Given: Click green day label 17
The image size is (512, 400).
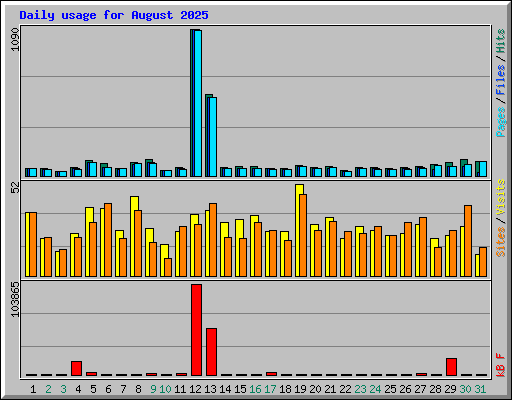Looking at the screenshot, I should click(270, 389).
